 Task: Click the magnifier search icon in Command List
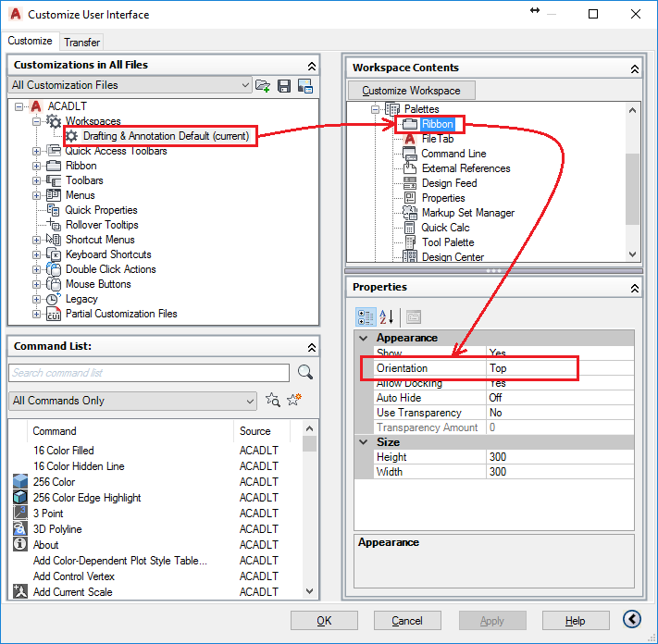click(x=305, y=372)
